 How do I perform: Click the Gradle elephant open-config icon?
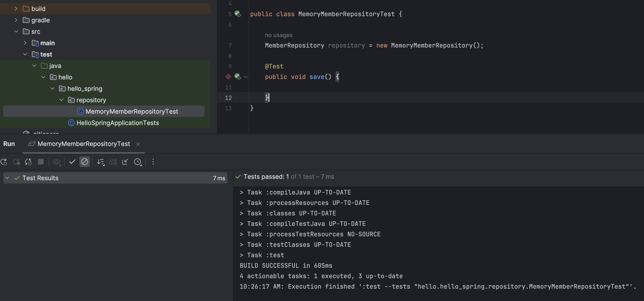coord(113,162)
